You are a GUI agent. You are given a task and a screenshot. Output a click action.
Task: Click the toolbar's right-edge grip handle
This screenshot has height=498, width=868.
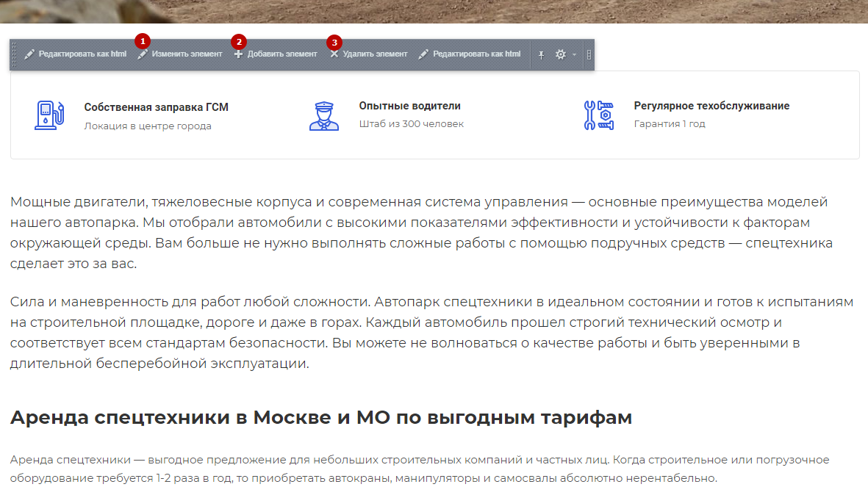click(x=589, y=55)
